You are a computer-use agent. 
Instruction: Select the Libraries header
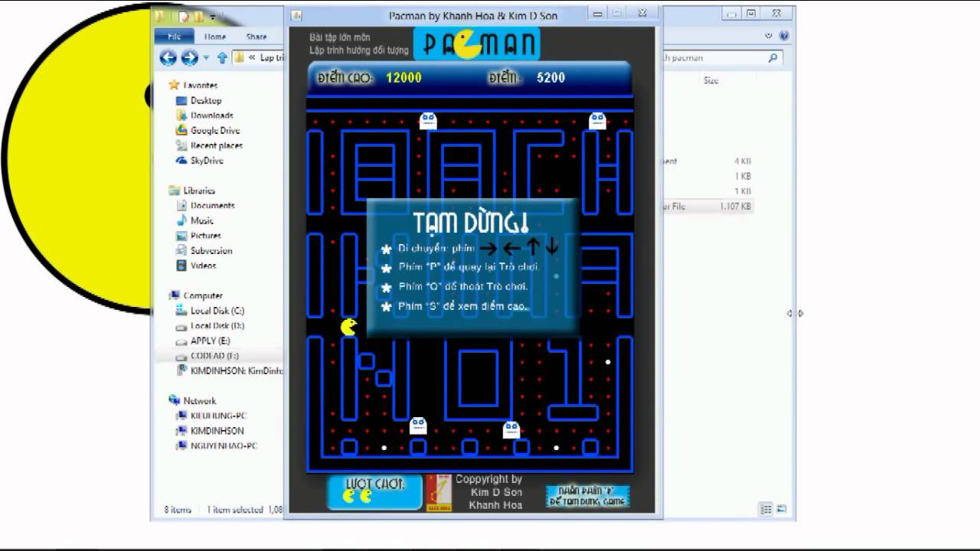(x=193, y=191)
